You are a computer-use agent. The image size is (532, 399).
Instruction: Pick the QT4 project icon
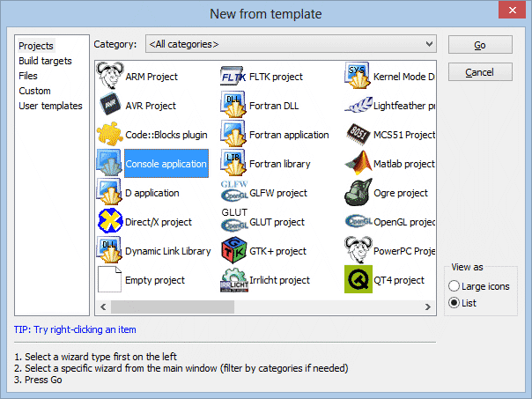(358, 280)
